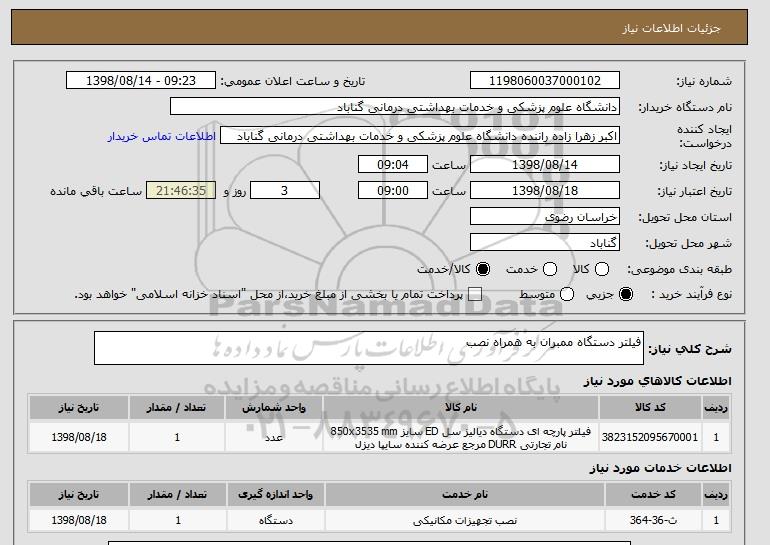This screenshot has width=770, height=545.
Task: Open the اطلاعات تماس خریدار link
Action: (x=162, y=136)
